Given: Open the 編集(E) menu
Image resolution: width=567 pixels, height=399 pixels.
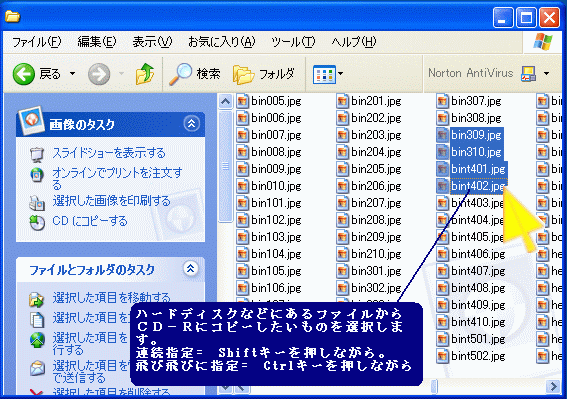Looking at the screenshot, I should [x=97, y=42].
